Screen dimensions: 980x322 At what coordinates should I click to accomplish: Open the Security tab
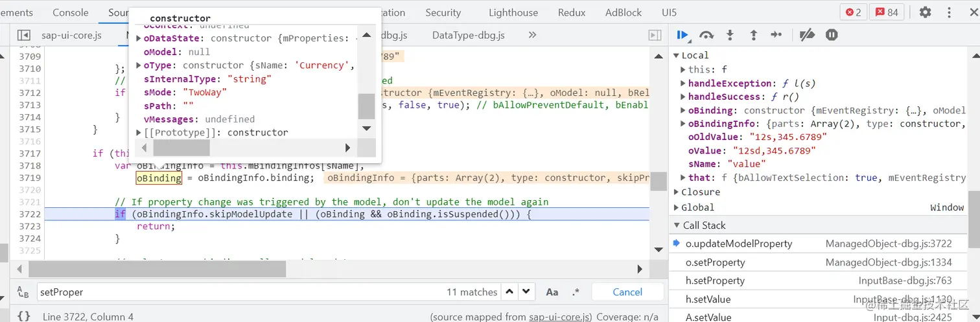point(443,12)
